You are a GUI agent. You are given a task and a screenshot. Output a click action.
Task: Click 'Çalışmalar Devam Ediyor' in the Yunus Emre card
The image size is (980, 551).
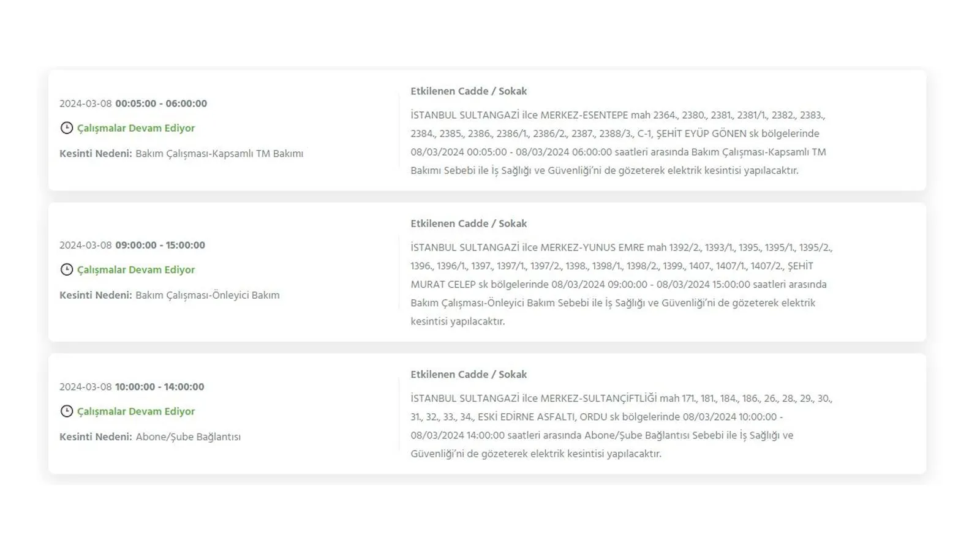136,269
